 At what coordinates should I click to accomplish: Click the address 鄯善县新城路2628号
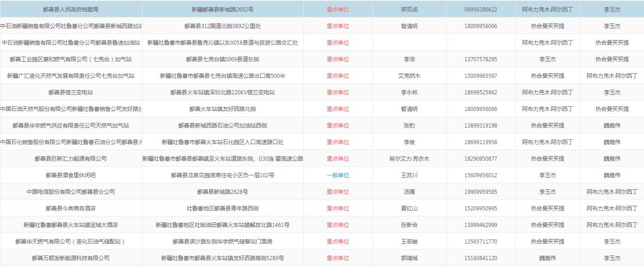[222, 192]
